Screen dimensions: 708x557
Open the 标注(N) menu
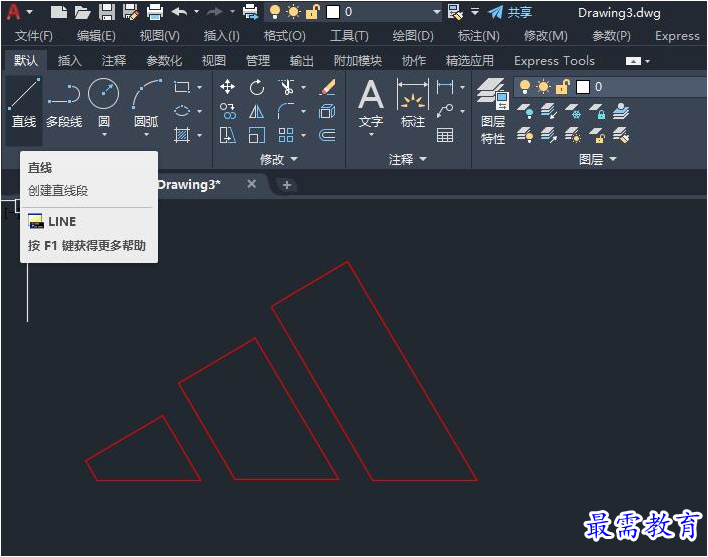point(479,36)
